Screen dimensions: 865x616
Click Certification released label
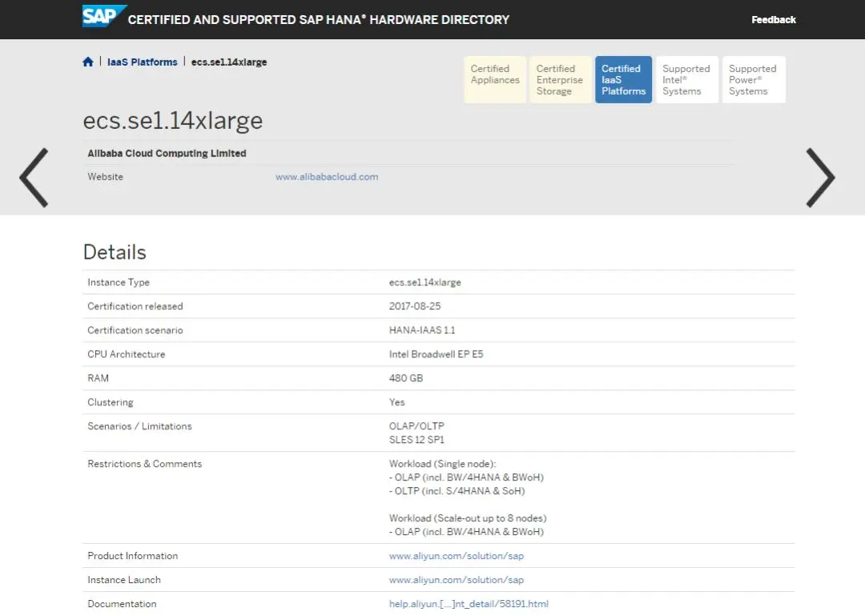coord(135,306)
